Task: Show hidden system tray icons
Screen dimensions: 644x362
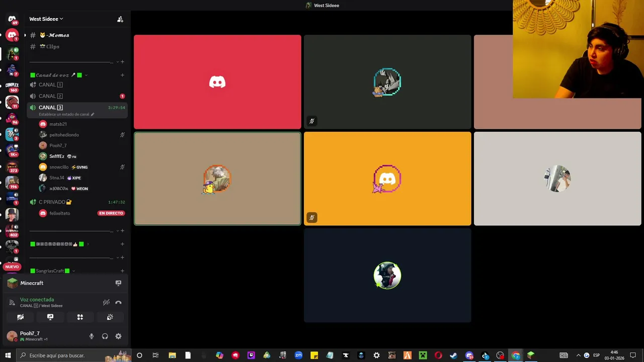Action: click(x=578, y=355)
